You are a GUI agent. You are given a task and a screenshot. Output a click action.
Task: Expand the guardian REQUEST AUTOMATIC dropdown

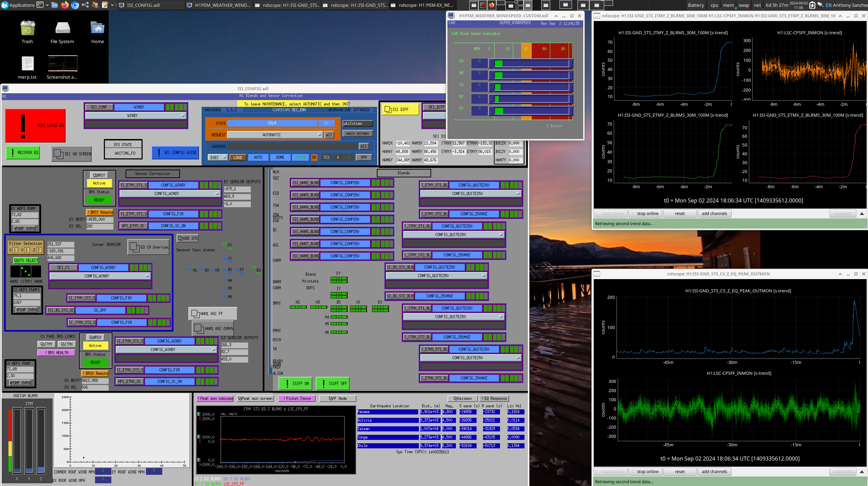click(275, 135)
